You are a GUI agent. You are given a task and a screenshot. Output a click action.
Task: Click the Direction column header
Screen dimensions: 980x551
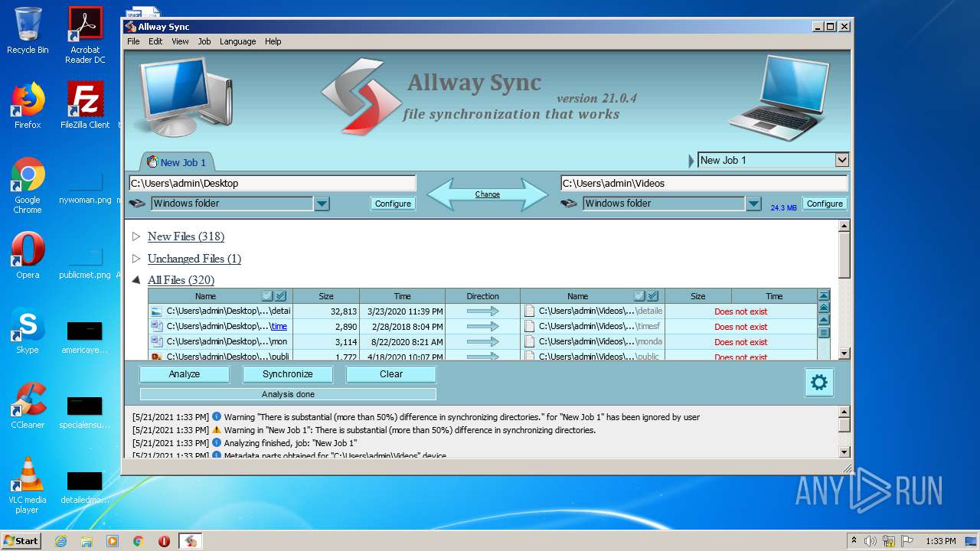[482, 296]
